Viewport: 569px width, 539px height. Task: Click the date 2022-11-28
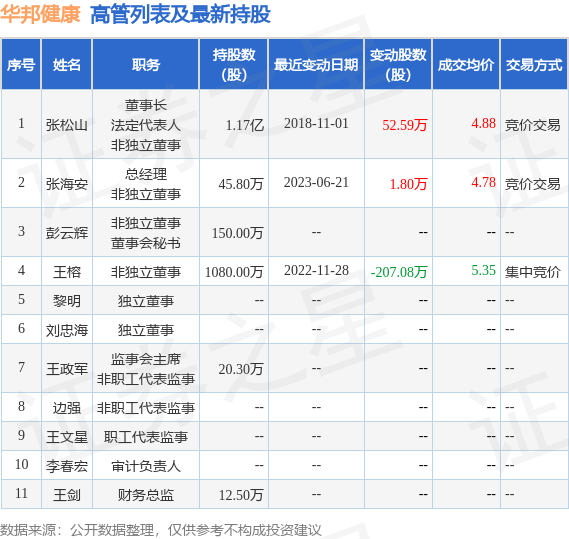(316, 270)
